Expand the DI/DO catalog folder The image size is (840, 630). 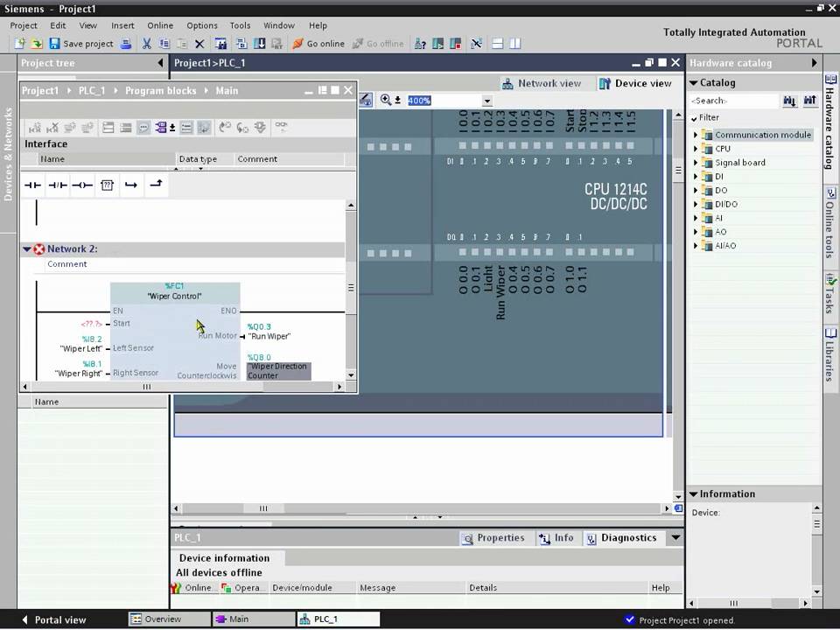pos(696,205)
